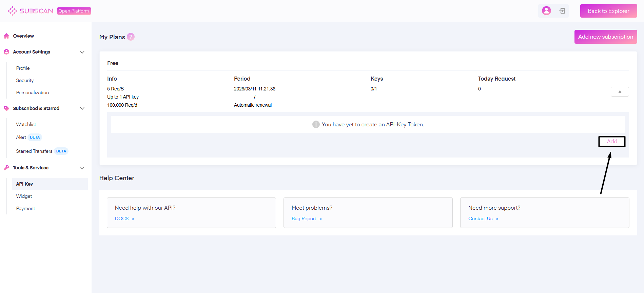
Task: Click the My Plans help question icon
Action: [x=131, y=37]
